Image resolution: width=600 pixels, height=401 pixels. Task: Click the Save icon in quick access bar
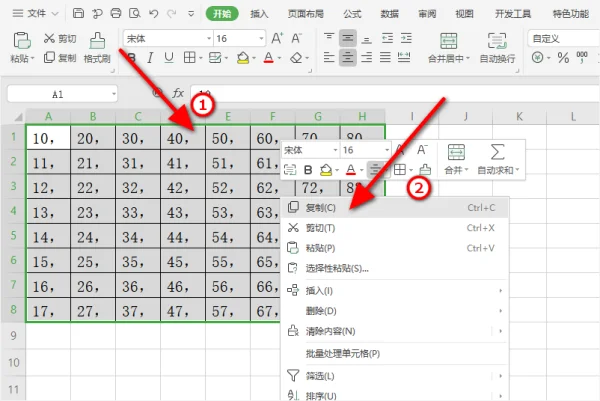click(78, 13)
